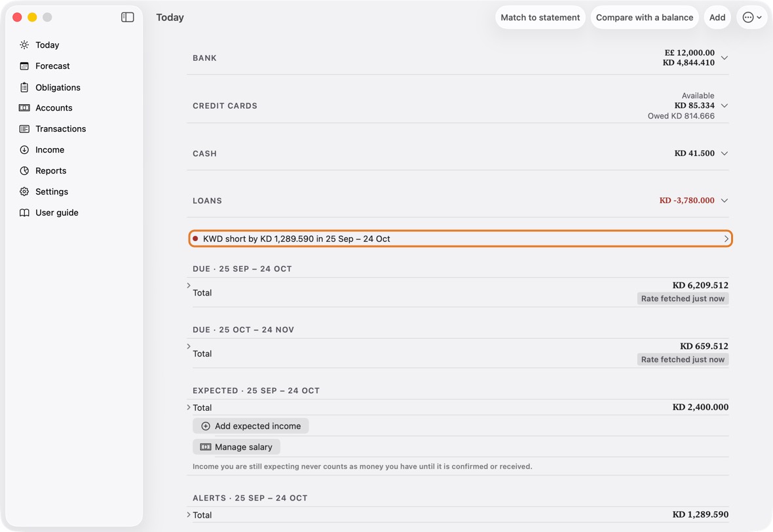Expand the Bank section chevron
Screen dimensions: 773x532
coord(724,58)
